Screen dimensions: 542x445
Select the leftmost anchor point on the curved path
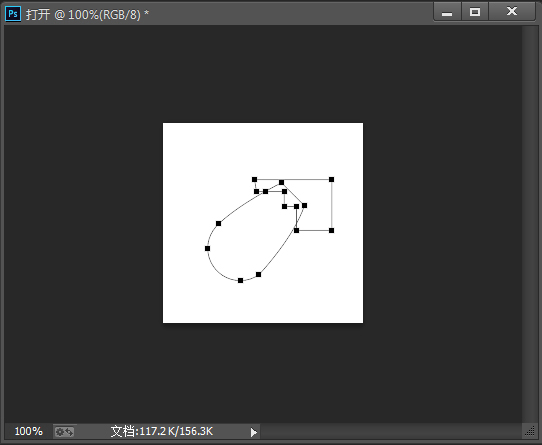coord(207,248)
